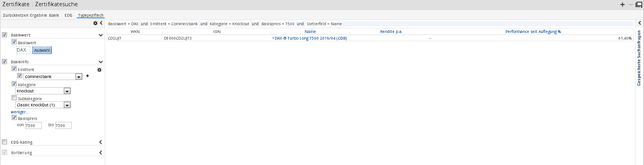Screen dimensions: 644x165
Task: Click the gear icon beside Emittent
Action: (99, 70)
